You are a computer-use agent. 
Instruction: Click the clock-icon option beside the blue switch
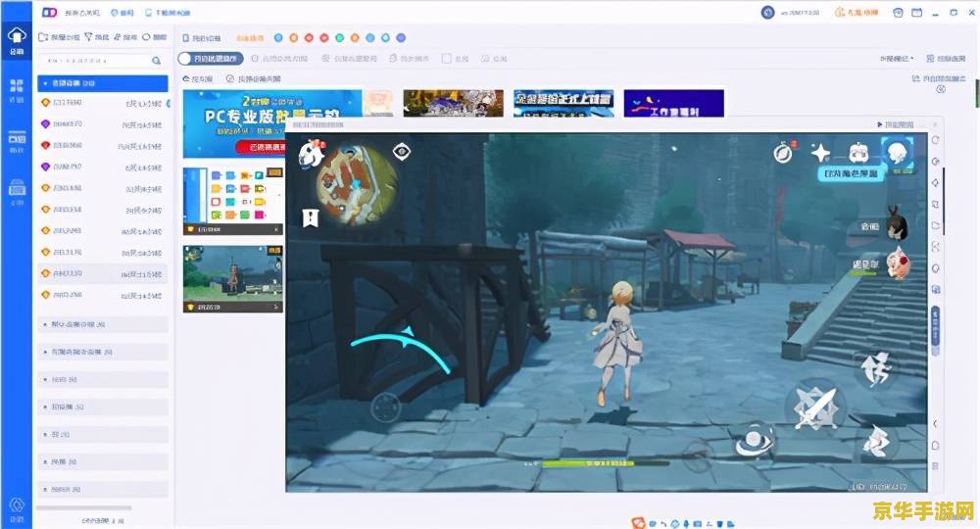[x=279, y=58]
